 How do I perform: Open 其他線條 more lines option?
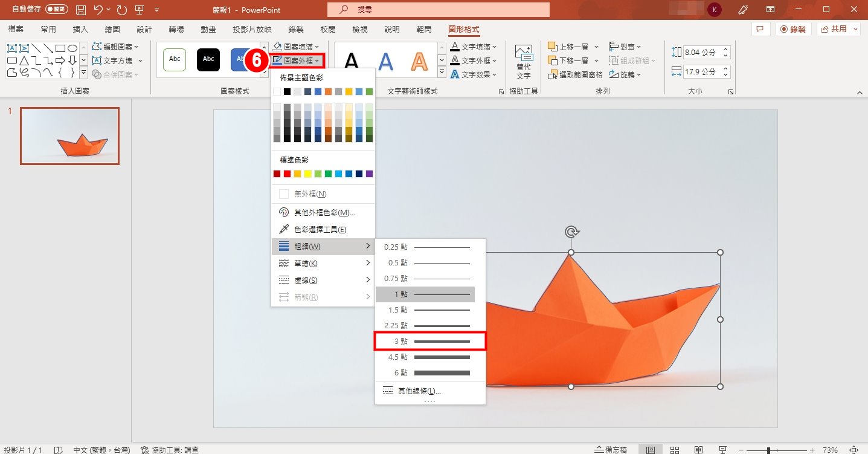tap(430, 391)
